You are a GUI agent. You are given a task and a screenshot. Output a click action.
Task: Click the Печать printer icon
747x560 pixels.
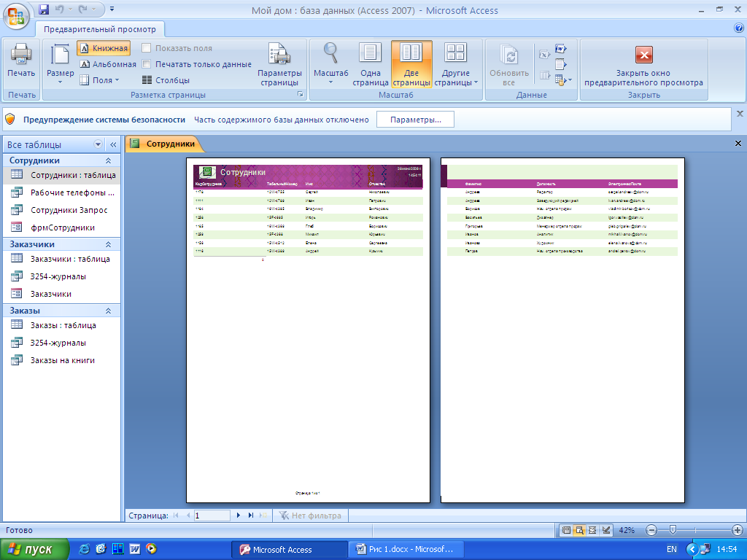[x=21, y=61]
